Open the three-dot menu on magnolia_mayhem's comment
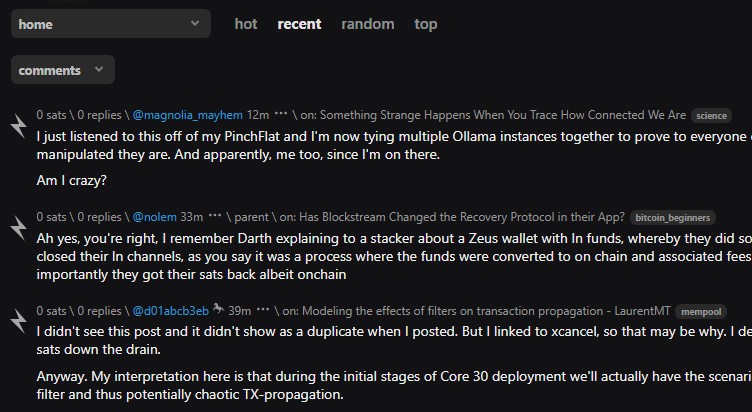 281,115
